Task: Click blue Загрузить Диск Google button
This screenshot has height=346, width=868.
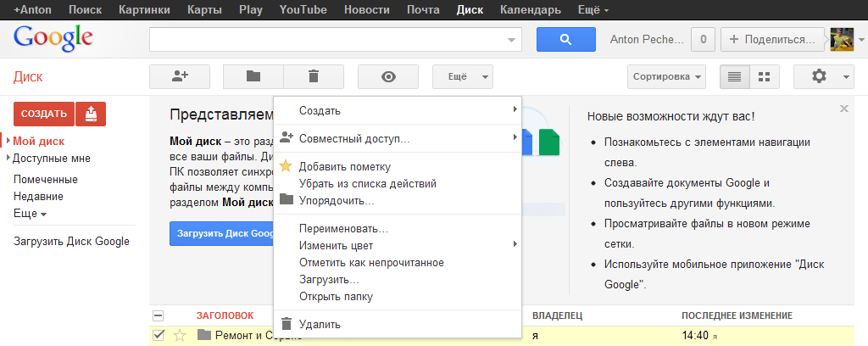Action: point(221,233)
